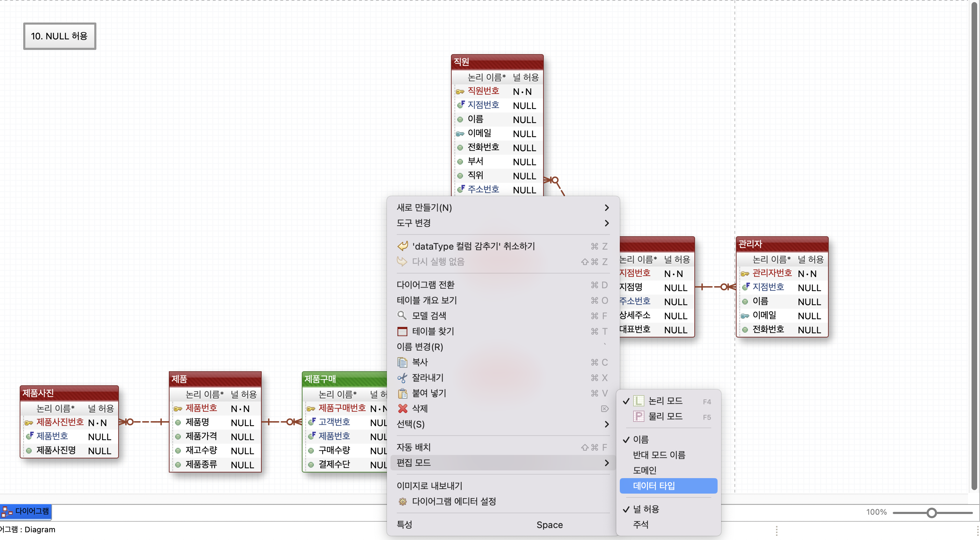This screenshot has height=540, width=980.
Task: Toggle the 도메인 display option
Action: click(x=668, y=470)
